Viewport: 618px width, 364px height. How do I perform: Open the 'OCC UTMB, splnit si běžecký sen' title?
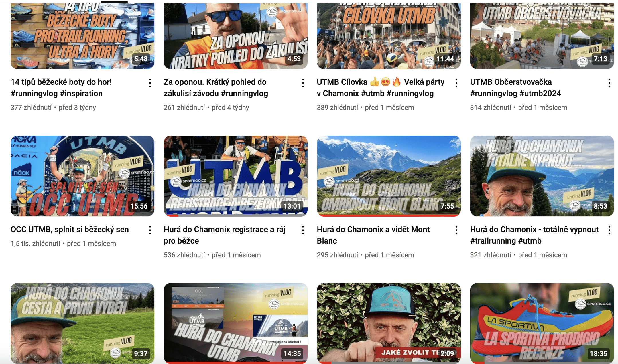pos(70,229)
